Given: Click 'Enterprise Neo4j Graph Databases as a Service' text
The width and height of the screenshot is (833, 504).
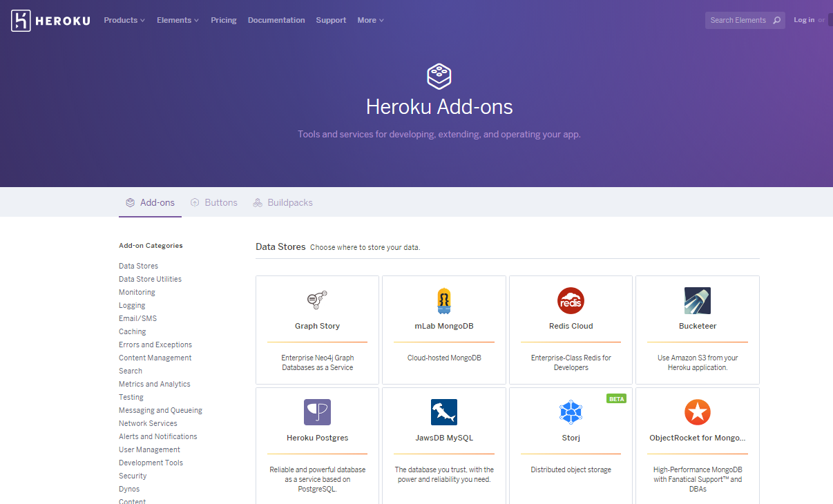Looking at the screenshot, I should (317, 362).
